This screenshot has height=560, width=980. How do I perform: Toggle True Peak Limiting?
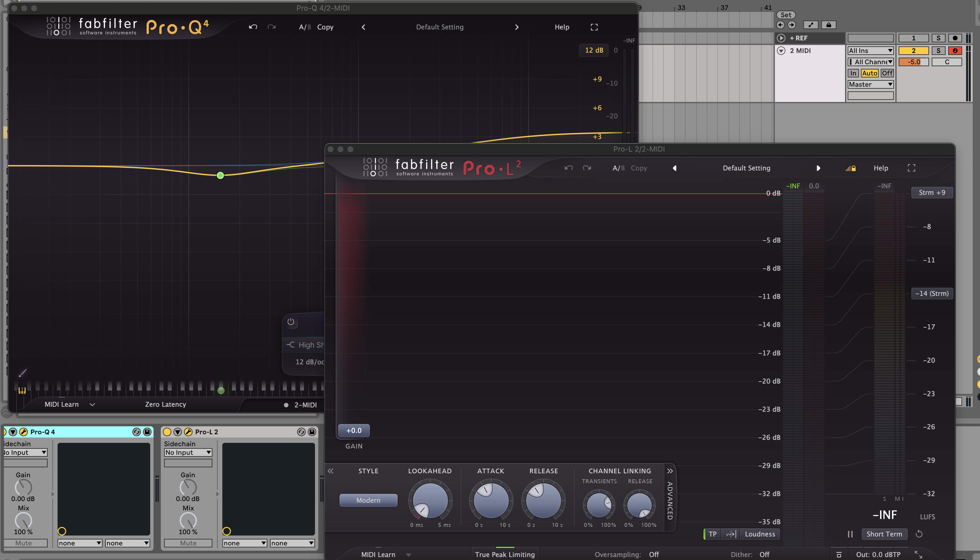tap(505, 554)
